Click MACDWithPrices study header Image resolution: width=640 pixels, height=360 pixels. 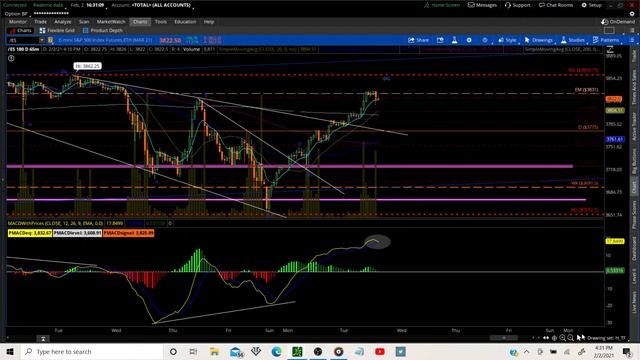[56, 223]
